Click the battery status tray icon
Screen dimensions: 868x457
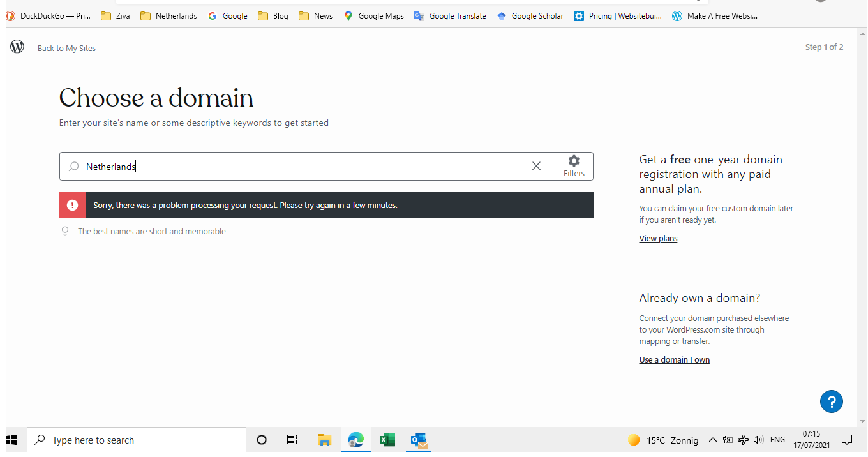pos(728,440)
